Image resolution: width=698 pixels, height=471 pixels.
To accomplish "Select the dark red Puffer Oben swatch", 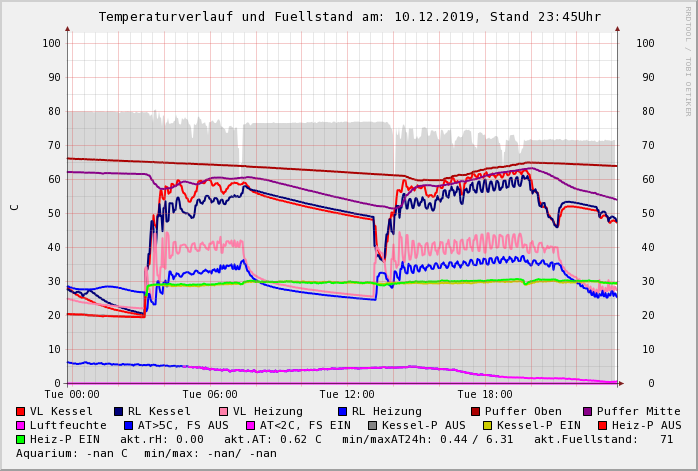I will [475, 411].
